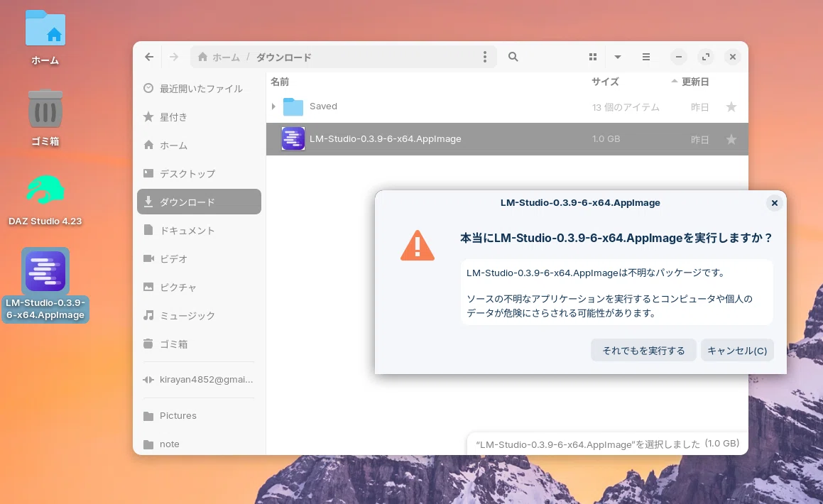Click the picture sidebar icon
This screenshot has height=504, width=823.
click(x=148, y=287)
